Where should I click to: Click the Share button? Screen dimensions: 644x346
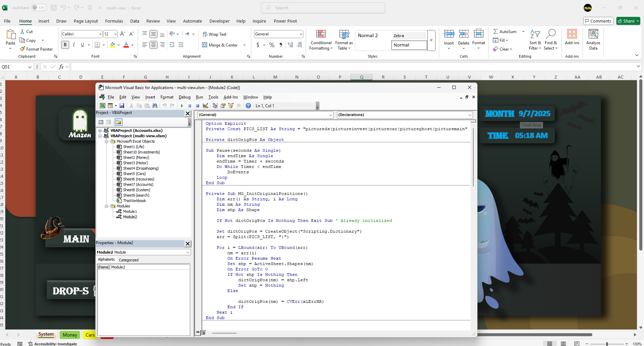628,21
